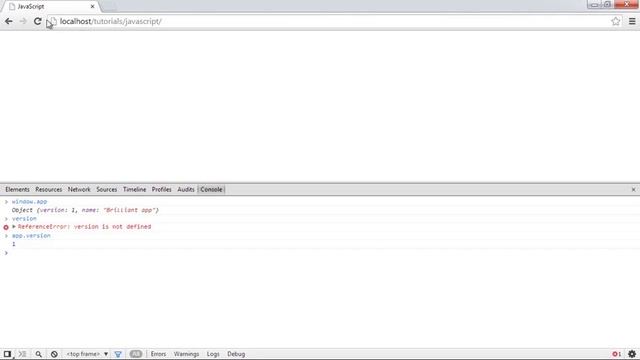Open the Timeline tab

(134, 189)
